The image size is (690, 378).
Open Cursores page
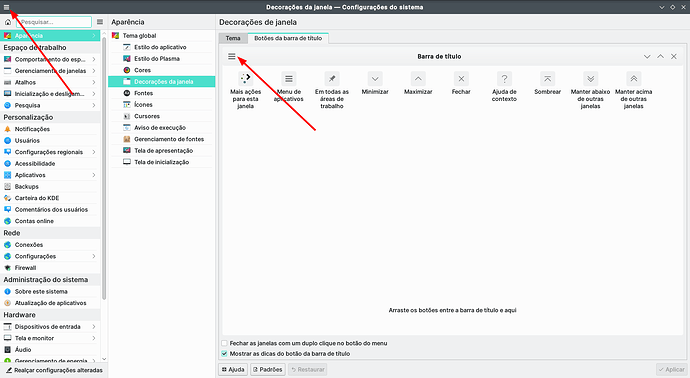161,116
